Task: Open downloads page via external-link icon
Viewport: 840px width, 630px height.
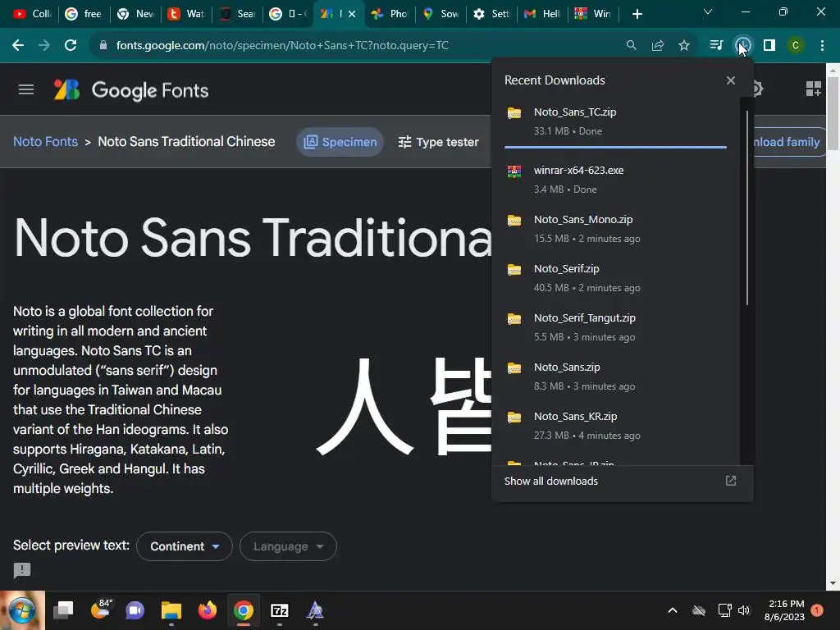Action: (x=731, y=481)
